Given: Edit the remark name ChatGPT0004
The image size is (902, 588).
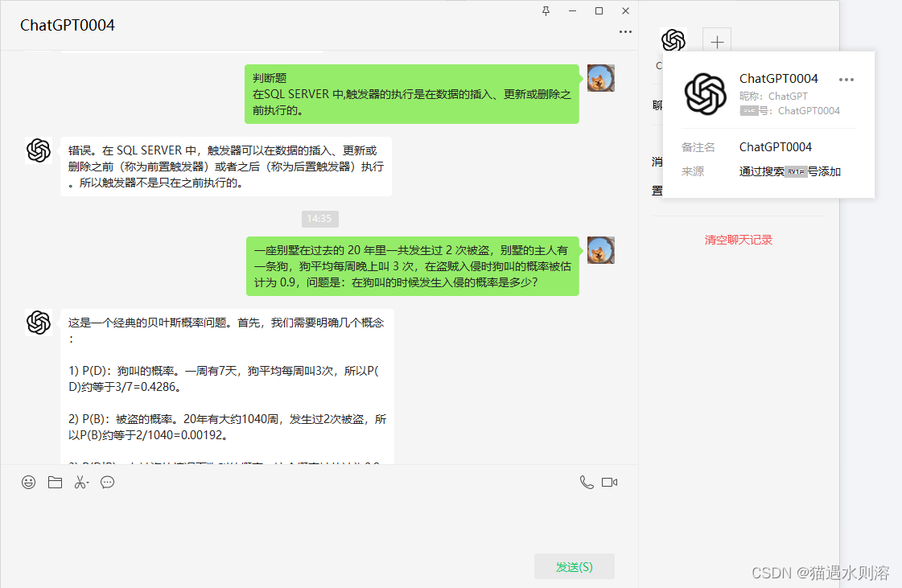Looking at the screenshot, I should pyautogui.click(x=776, y=147).
